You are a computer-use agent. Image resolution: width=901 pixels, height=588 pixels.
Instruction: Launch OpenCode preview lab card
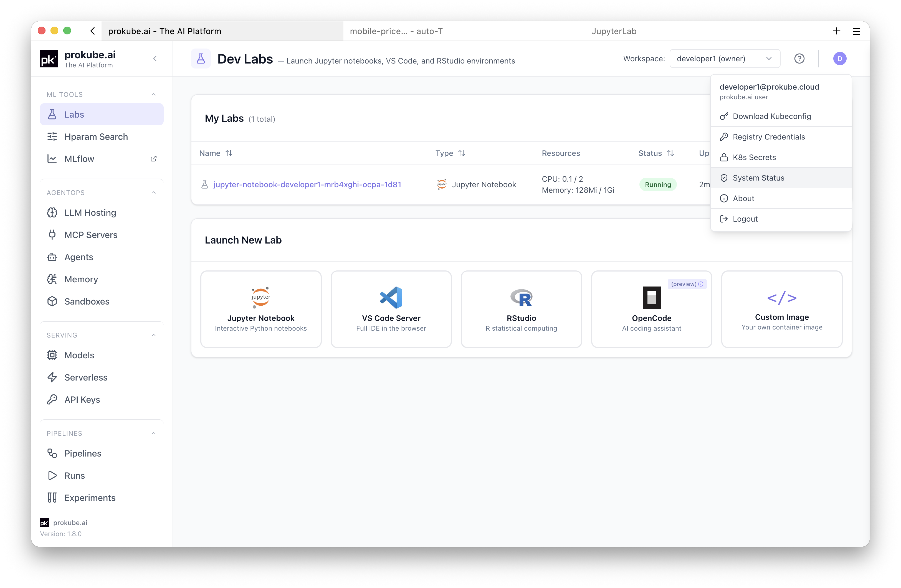pos(652,309)
